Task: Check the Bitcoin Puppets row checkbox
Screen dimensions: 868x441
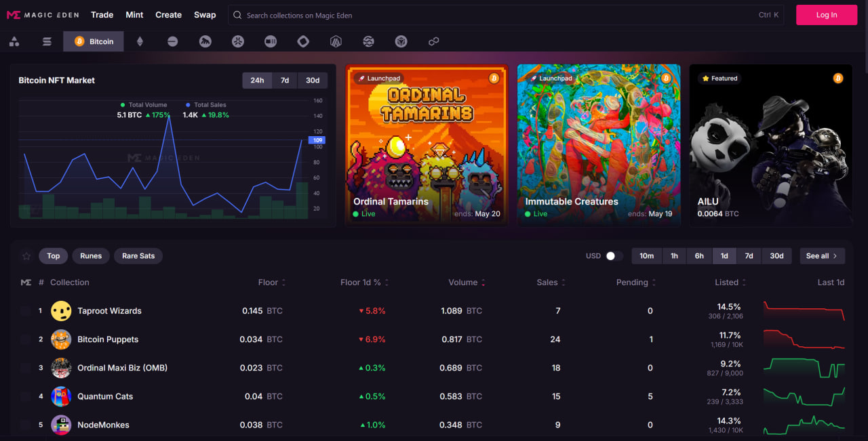Action: pyautogui.click(x=25, y=339)
